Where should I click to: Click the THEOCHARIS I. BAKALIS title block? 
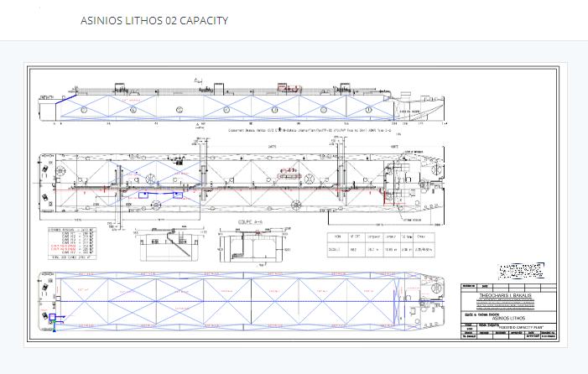511,295
